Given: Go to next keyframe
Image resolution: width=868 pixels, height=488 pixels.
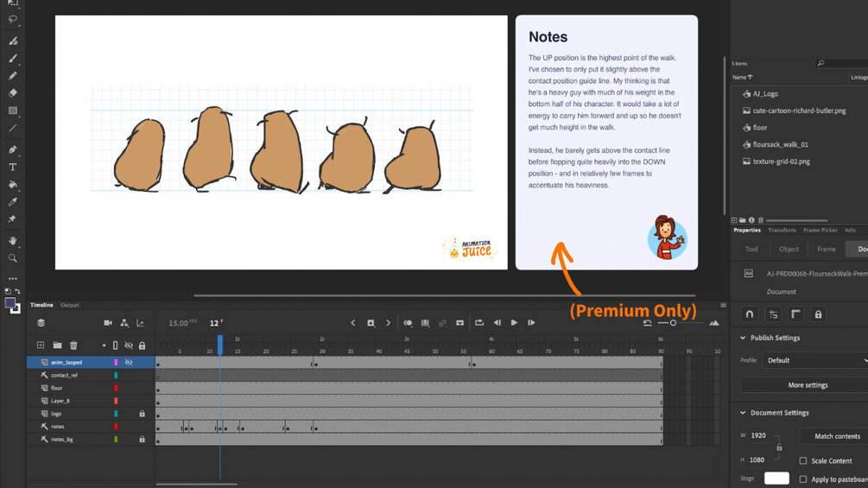Looking at the screenshot, I should coord(388,322).
